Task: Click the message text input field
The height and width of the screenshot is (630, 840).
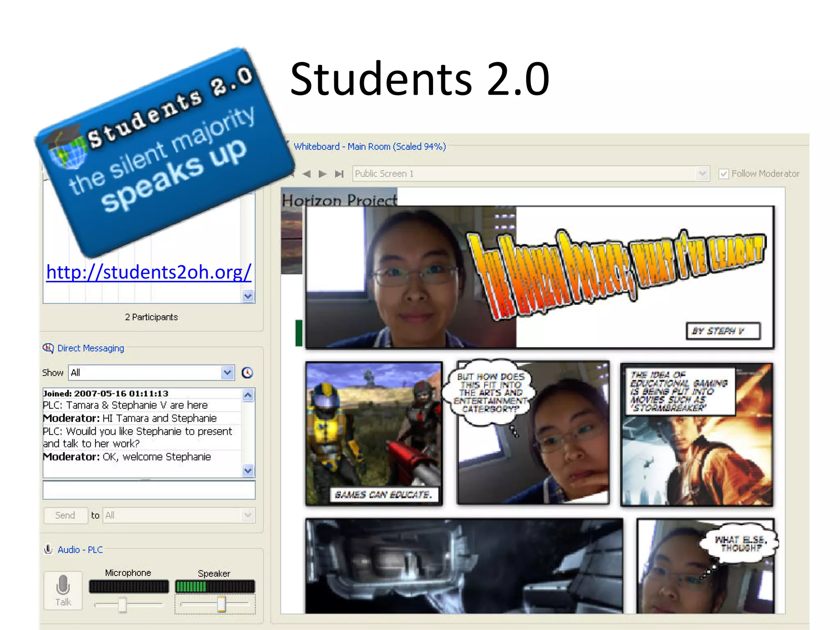Action: click(149, 490)
